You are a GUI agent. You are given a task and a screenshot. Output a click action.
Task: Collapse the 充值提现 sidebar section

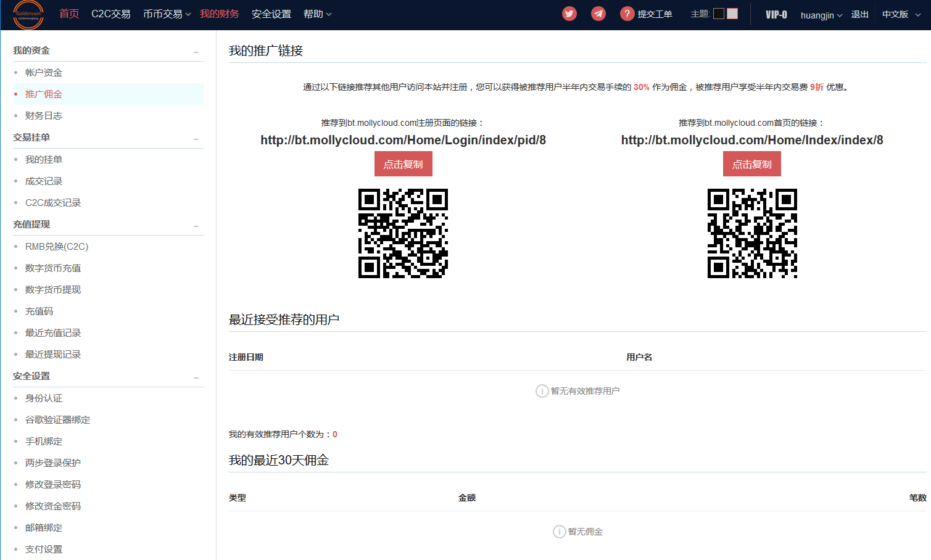tap(196, 226)
